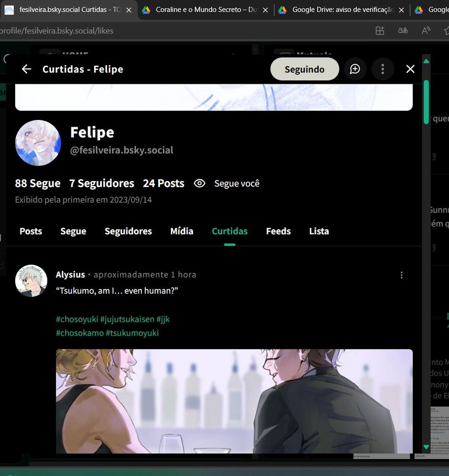
Task: Switch to the Lista tab
Action: pos(319,231)
